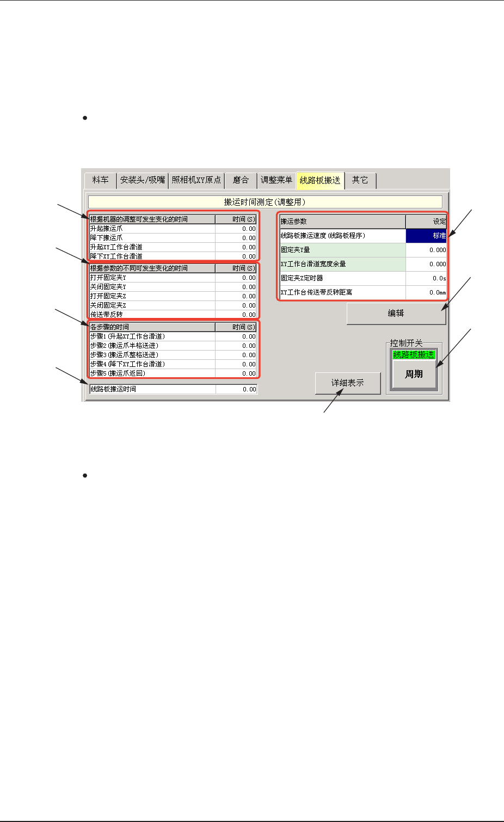Switch to the 料车 tab
Image resolution: width=504 pixels, height=822 pixels.
(101, 180)
